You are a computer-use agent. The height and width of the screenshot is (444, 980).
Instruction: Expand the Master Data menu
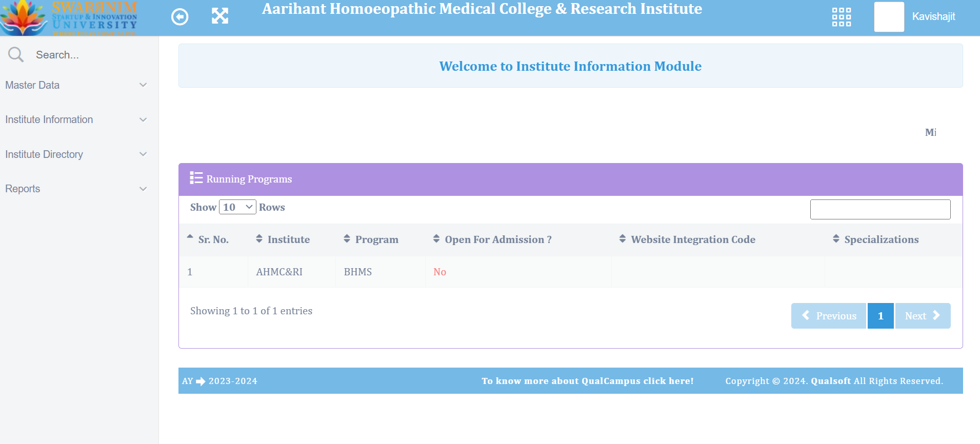[x=76, y=85]
